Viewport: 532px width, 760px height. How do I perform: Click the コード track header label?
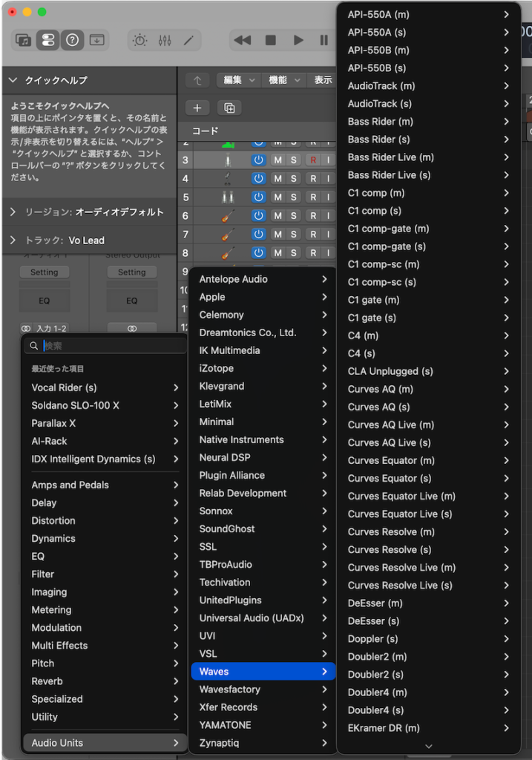pyautogui.click(x=205, y=131)
